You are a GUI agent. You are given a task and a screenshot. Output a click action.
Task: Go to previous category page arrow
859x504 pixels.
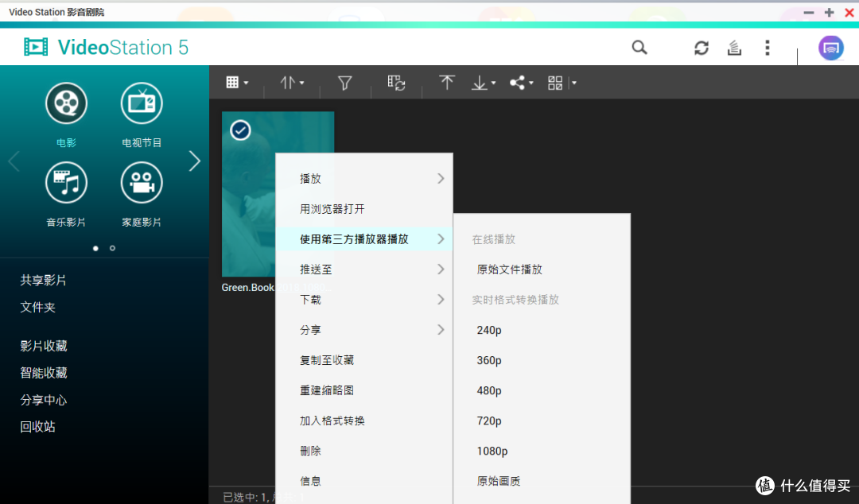14,161
